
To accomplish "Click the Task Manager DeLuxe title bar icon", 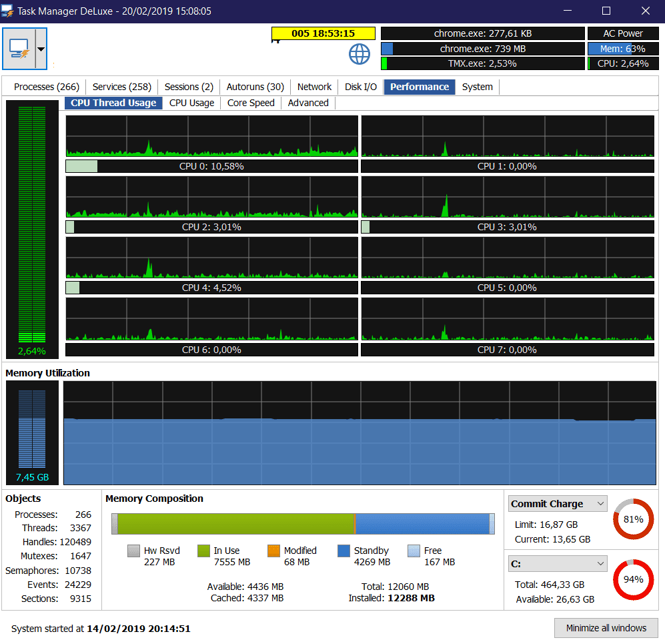I will [x=9, y=11].
